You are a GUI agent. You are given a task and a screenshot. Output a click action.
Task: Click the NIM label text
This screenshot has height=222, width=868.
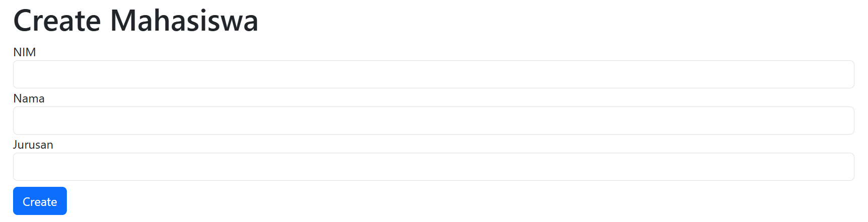[x=25, y=52]
